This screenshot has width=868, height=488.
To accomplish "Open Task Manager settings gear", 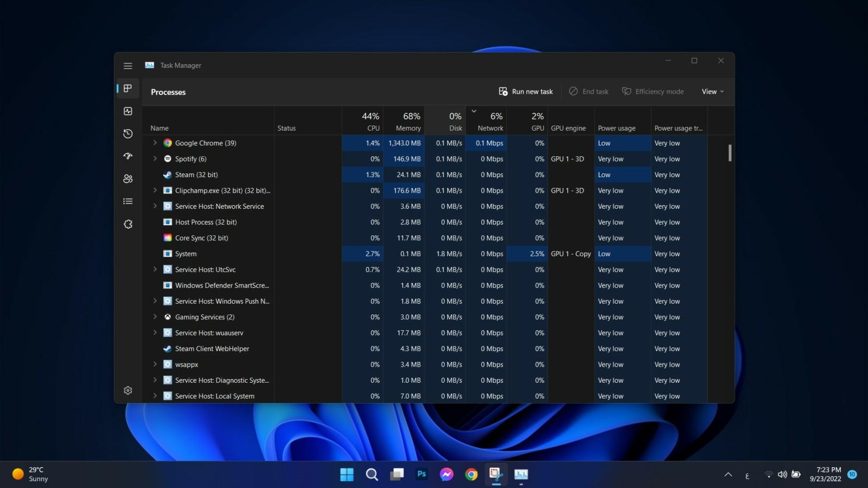I will click(x=128, y=390).
